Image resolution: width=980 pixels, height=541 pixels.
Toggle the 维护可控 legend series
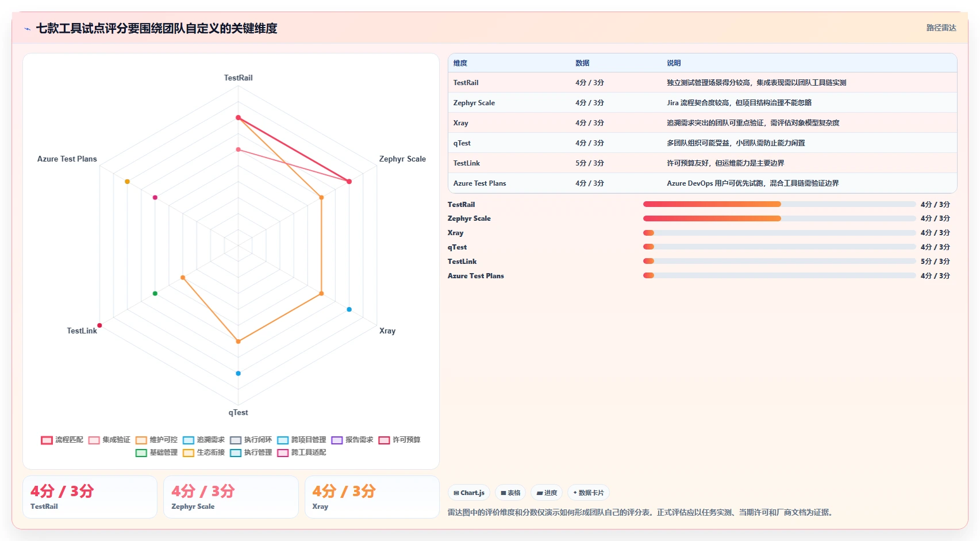(156, 440)
